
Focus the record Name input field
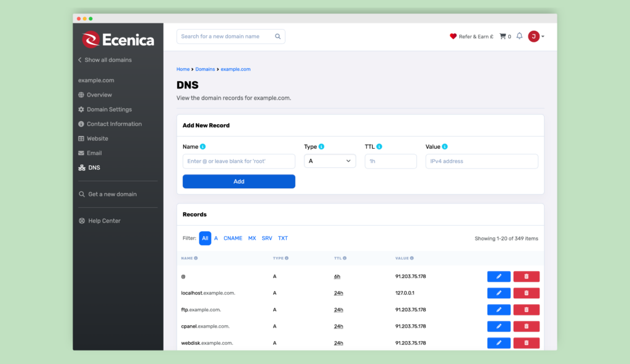click(239, 161)
